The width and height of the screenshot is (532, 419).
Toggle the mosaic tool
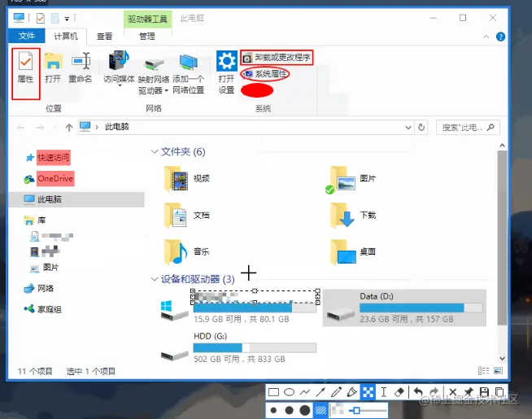[x=368, y=392]
